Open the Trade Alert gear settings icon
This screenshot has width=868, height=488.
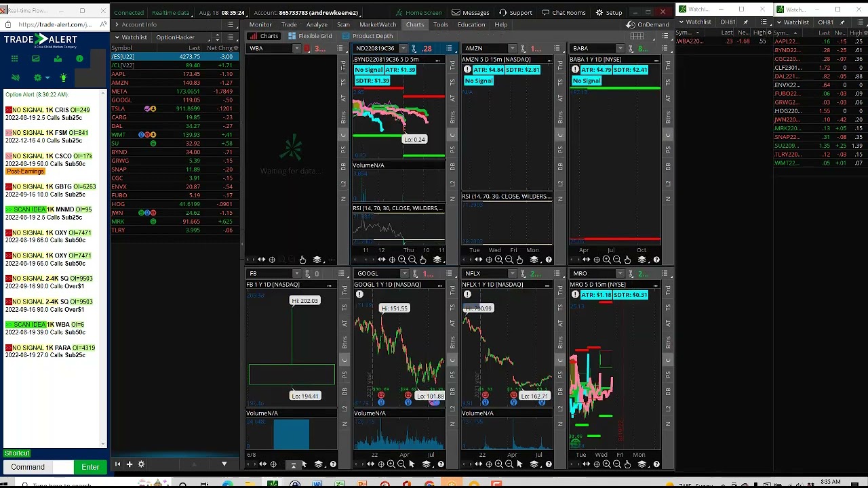click(37, 77)
